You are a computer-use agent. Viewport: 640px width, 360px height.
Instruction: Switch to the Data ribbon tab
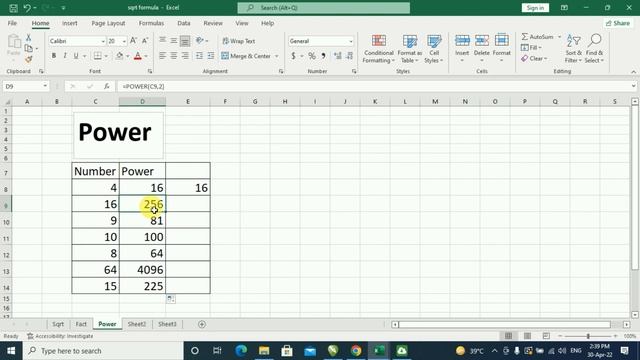[184, 23]
